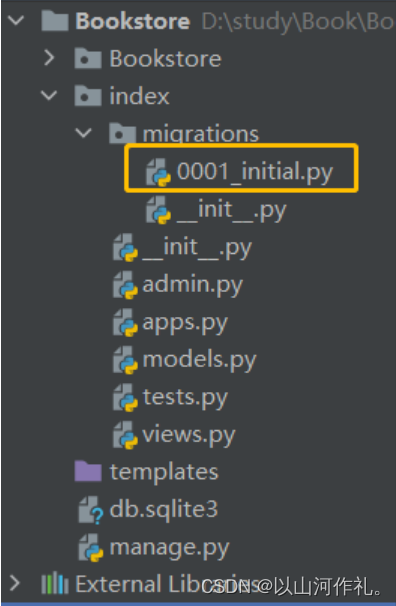Image resolution: width=396 pixels, height=606 pixels.
Task: Click the External Libraries bar-chart icon
Action: coord(55,583)
